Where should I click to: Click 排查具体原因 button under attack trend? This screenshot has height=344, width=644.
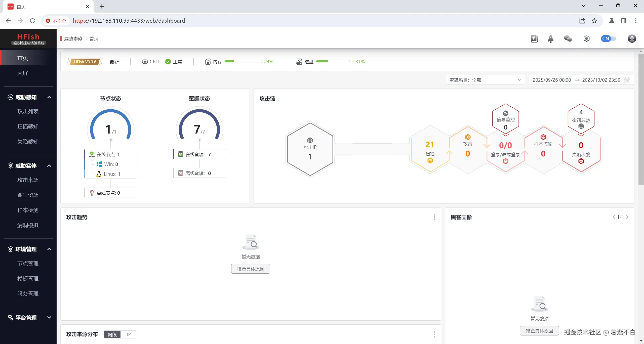[250, 269]
